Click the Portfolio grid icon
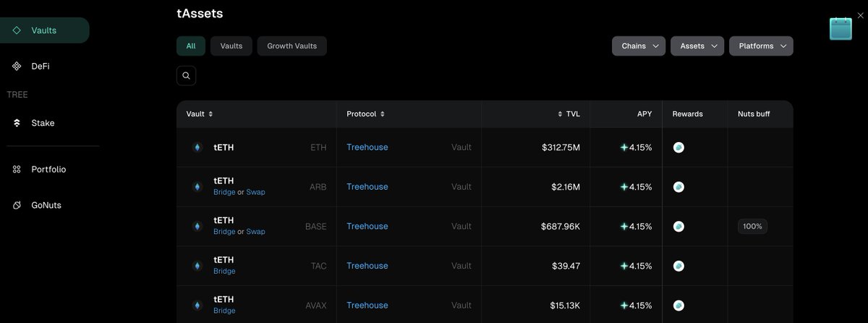This screenshot has width=868, height=323. [17, 169]
